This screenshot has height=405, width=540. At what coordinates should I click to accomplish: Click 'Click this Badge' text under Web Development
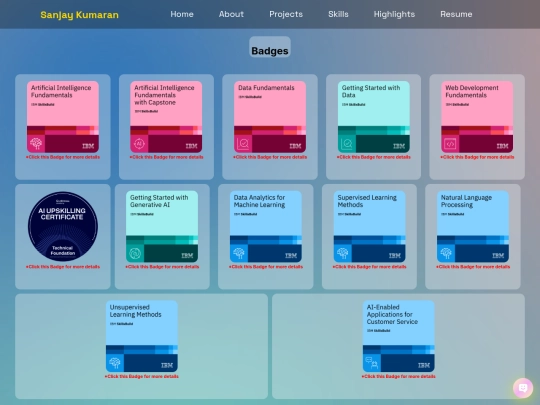click(477, 157)
